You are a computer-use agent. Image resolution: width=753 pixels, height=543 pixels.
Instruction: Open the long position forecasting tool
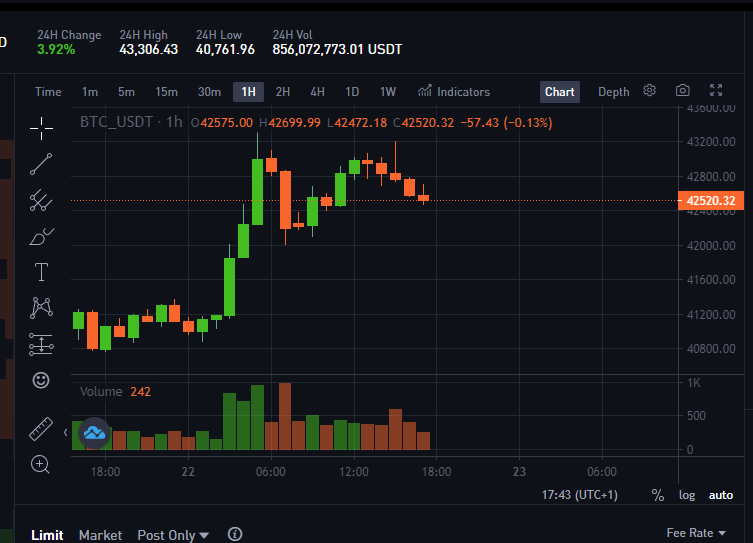click(x=41, y=344)
